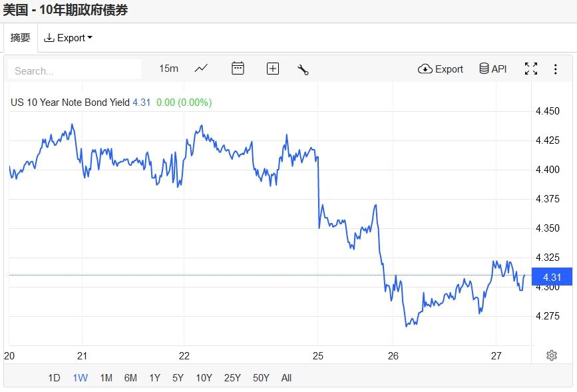Expand the Export dropdown under the title
Viewport: 577px width, 392px height.
pos(68,38)
